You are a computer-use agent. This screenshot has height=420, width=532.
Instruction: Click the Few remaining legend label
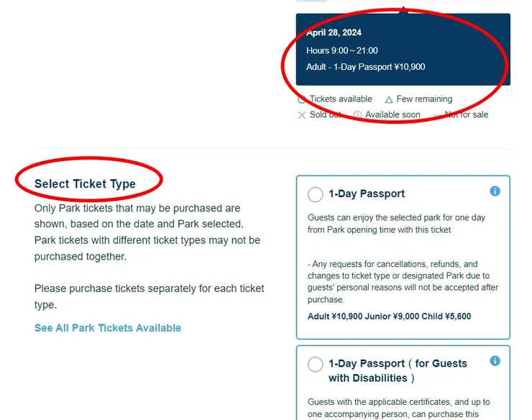click(424, 99)
